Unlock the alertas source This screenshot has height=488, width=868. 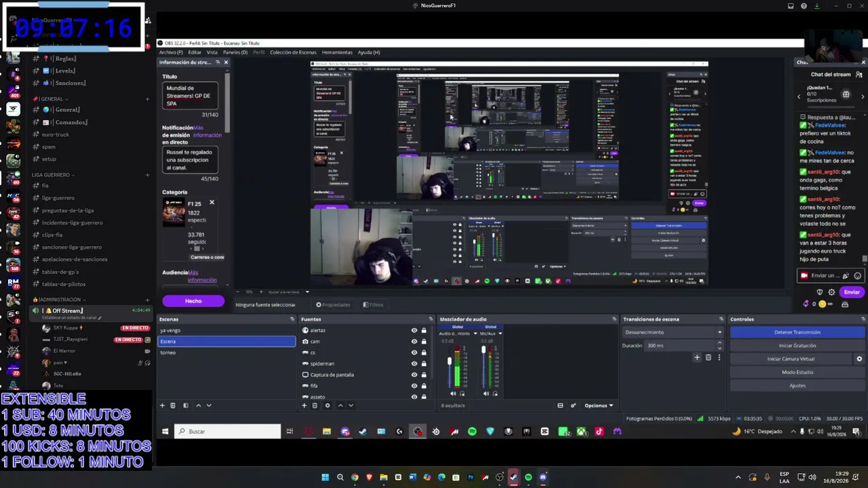(424, 331)
